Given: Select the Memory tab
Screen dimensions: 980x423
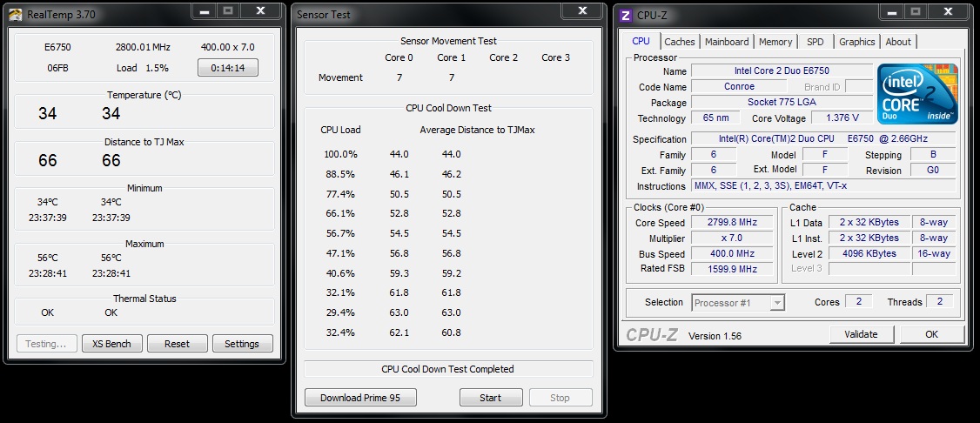Looking at the screenshot, I should pyautogui.click(x=775, y=42).
